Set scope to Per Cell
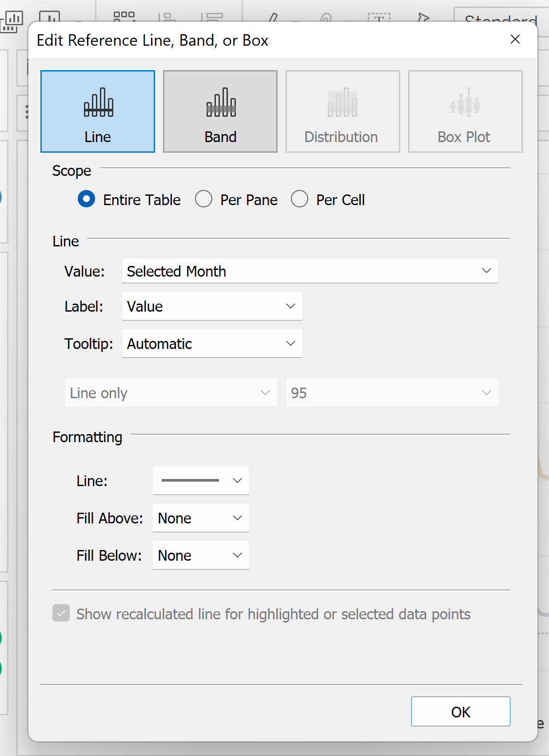 [x=300, y=199]
